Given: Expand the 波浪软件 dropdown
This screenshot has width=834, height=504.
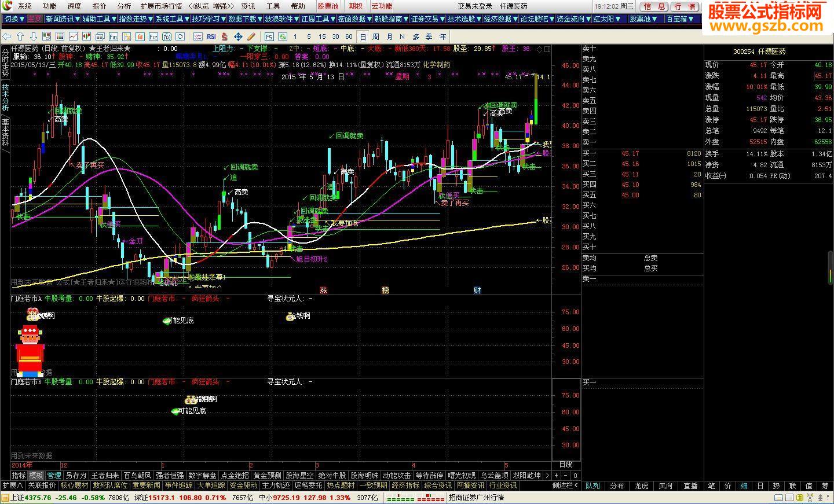Looking at the screenshot, I should [281, 19].
